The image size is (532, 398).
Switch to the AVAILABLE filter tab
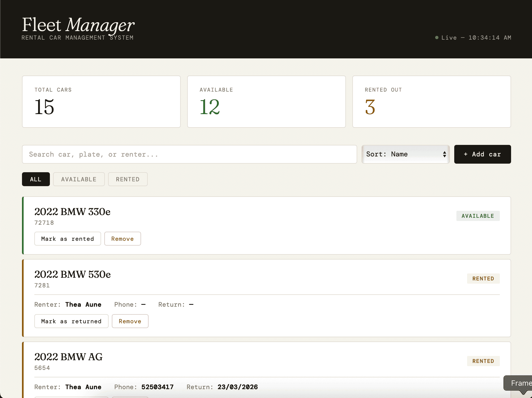79,179
